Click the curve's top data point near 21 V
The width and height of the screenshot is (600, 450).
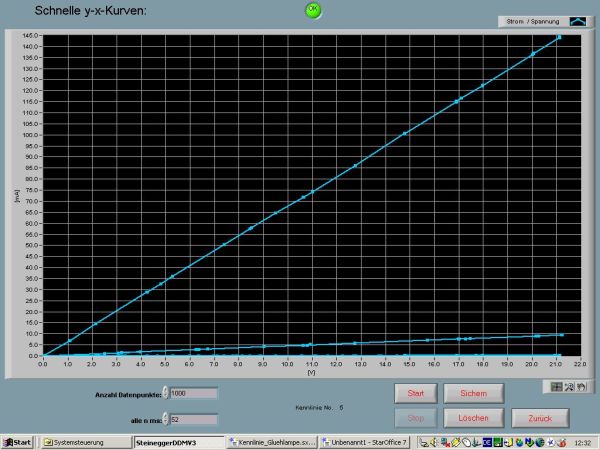(x=559, y=37)
